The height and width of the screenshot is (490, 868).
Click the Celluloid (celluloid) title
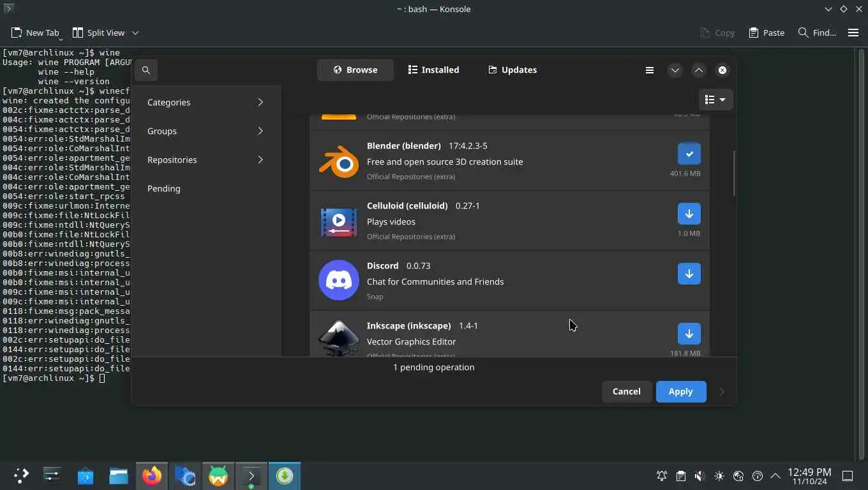(407, 205)
